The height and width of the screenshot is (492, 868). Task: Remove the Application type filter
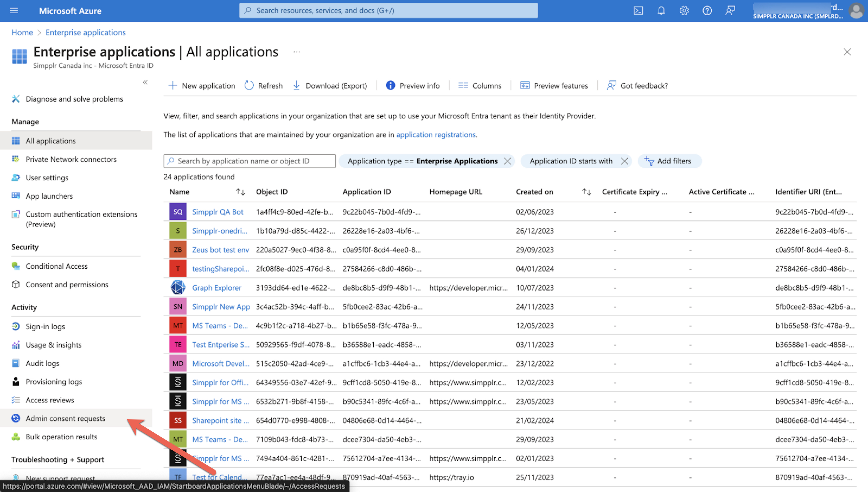(507, 161)
